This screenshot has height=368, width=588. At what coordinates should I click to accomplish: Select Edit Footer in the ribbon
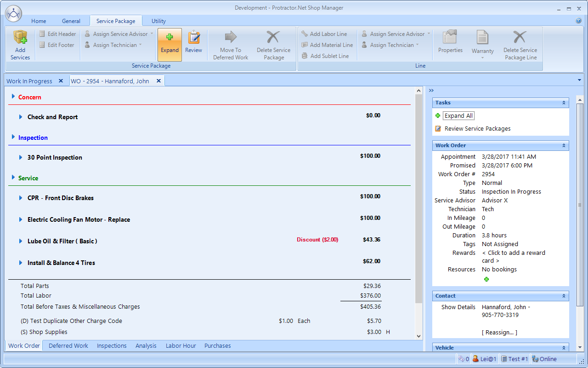coord(57,45)
